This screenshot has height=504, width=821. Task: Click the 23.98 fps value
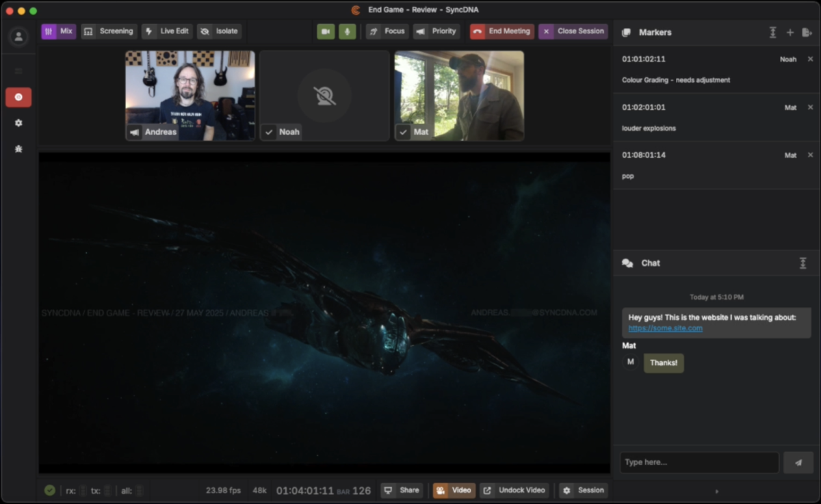coord(224,490)
